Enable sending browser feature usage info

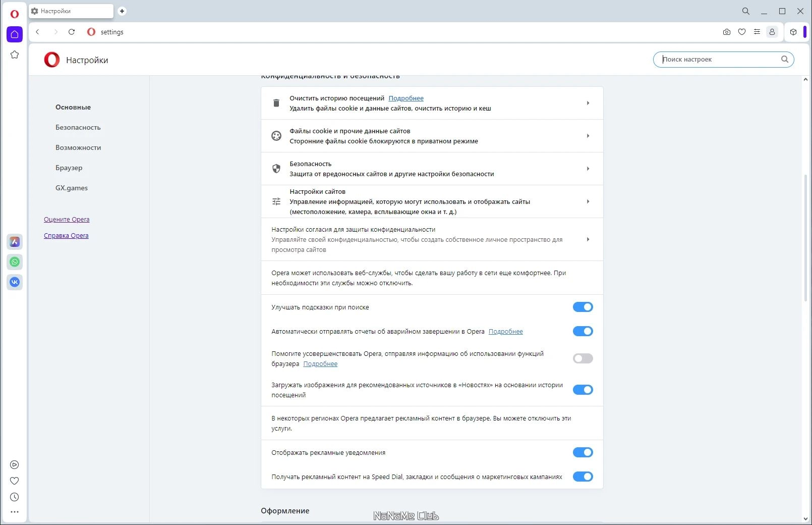tap(583, 358)
